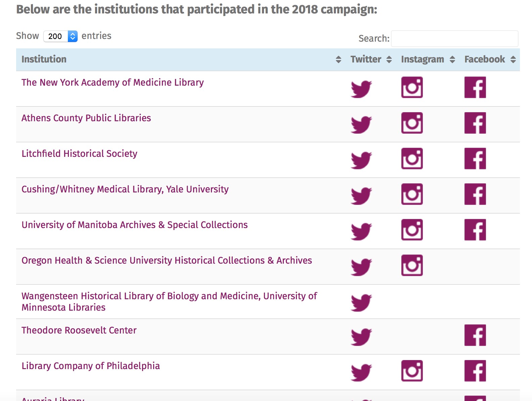Open The New York Academy of Medicine Library link
Image resolution: width=532 pixels, height=401 pixels.
(113, 83)
